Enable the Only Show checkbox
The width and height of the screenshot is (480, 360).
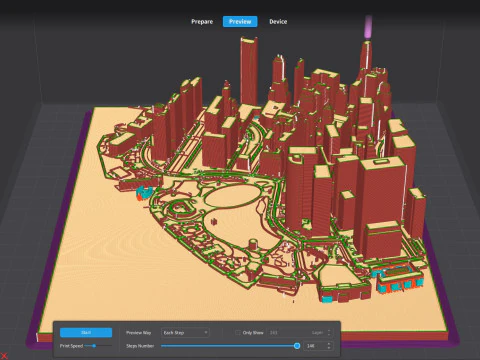pyautogui.click(x=238, y=332)
